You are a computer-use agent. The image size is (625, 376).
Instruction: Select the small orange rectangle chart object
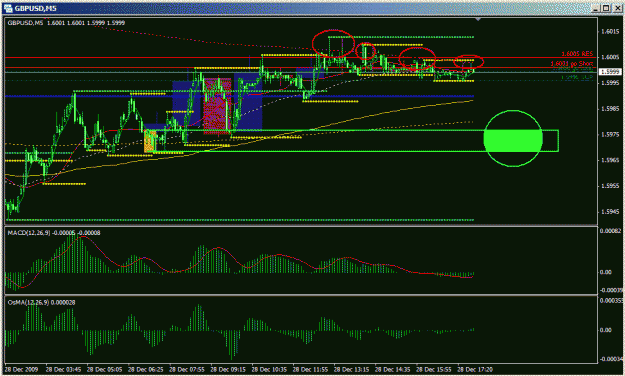[x=149, y=141]
